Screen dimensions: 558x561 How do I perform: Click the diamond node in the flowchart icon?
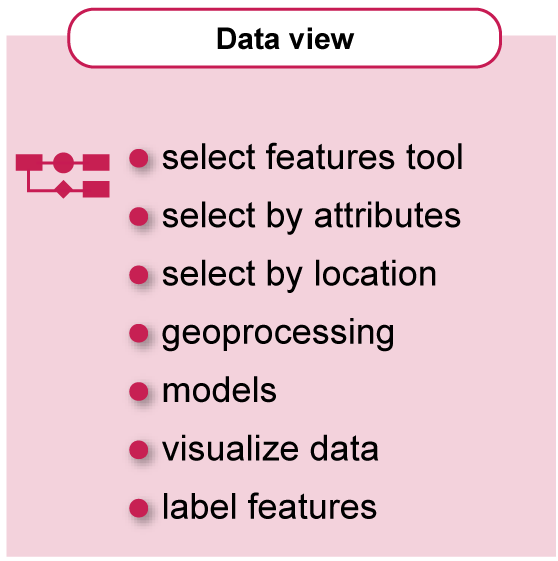pos(63,189)
